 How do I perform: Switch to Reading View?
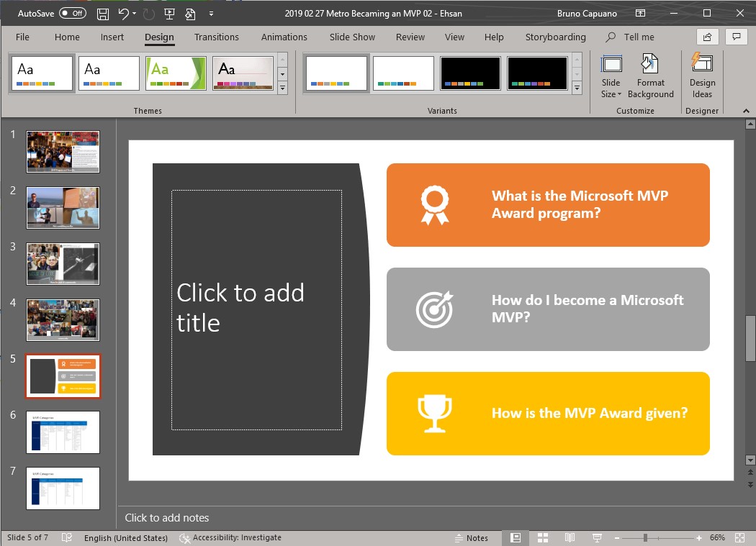click(570, 537)
